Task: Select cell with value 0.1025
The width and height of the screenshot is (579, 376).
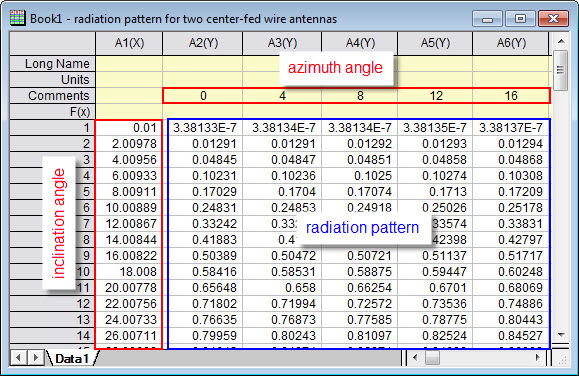Action: coord(360,176)
